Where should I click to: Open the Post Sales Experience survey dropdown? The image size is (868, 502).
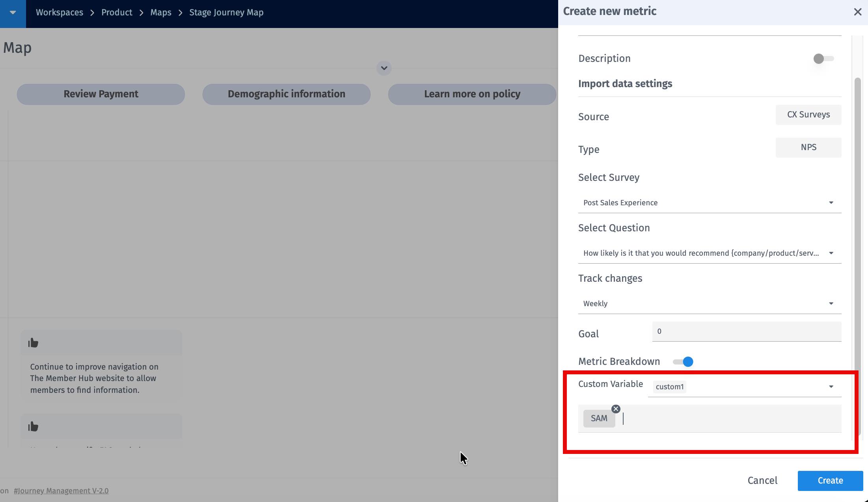tap(831, 203)
